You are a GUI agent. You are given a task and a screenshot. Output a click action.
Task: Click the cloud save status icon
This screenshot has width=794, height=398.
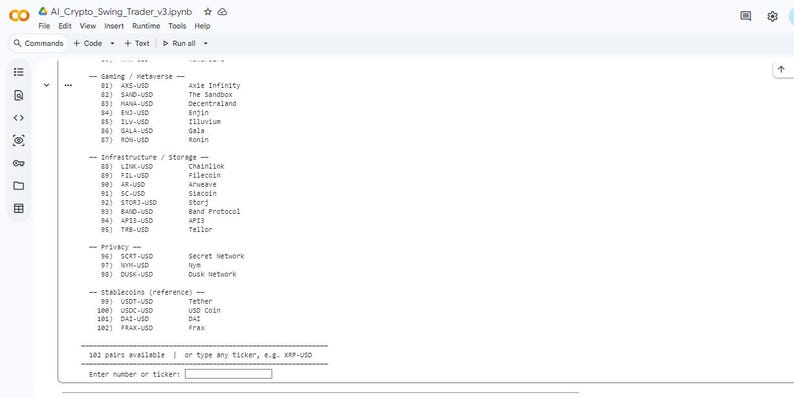tap(222, 12)
